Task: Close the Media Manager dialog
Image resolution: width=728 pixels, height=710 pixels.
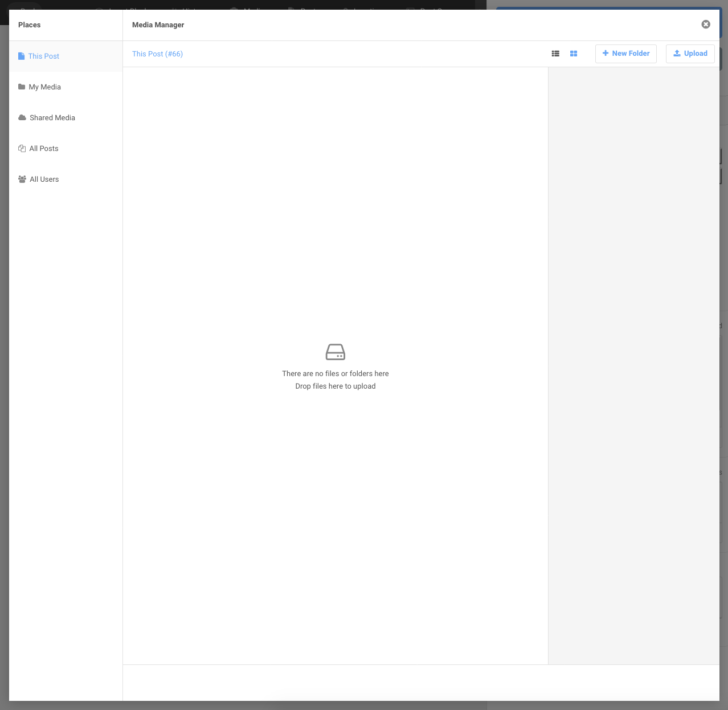Action: pyautogui.click(x=706, y=25)
